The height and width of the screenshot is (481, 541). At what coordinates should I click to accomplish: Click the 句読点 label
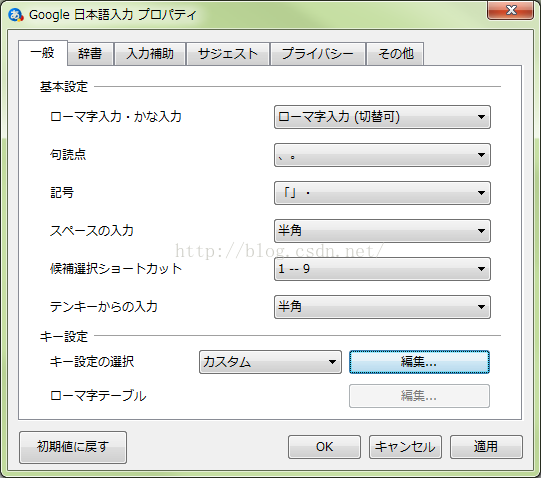click(x=68, y=155)
